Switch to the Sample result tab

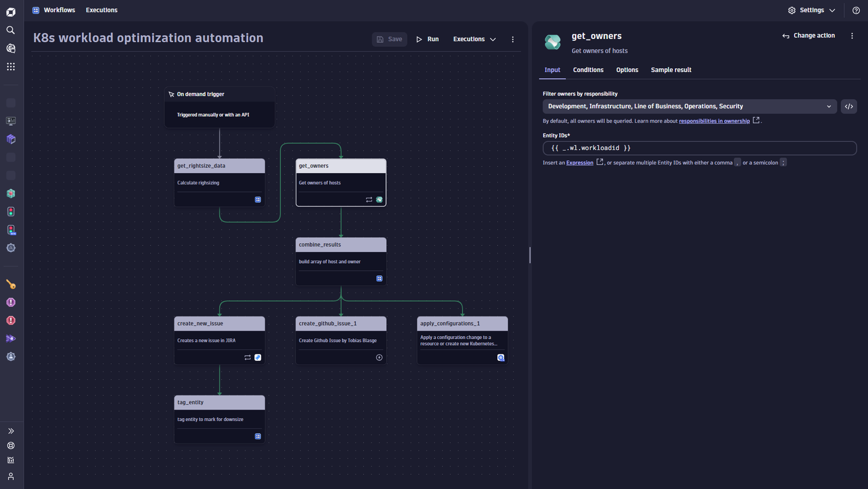(671, 70)
